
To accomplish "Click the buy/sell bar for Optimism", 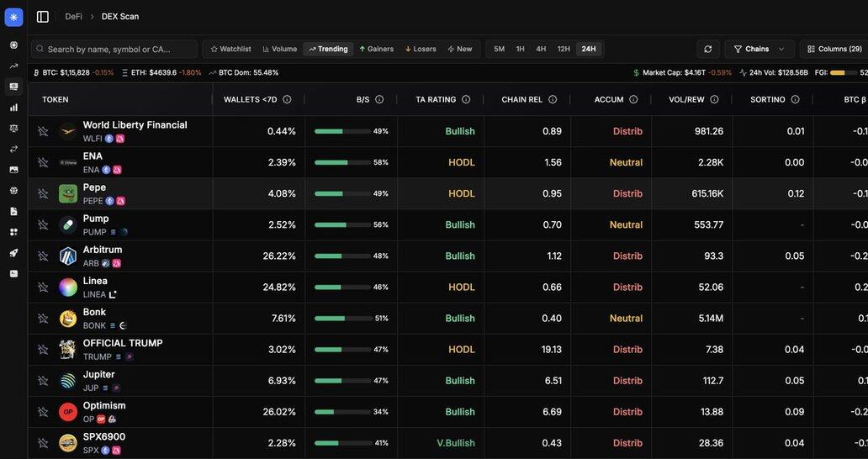I will [x=342, y=412].
